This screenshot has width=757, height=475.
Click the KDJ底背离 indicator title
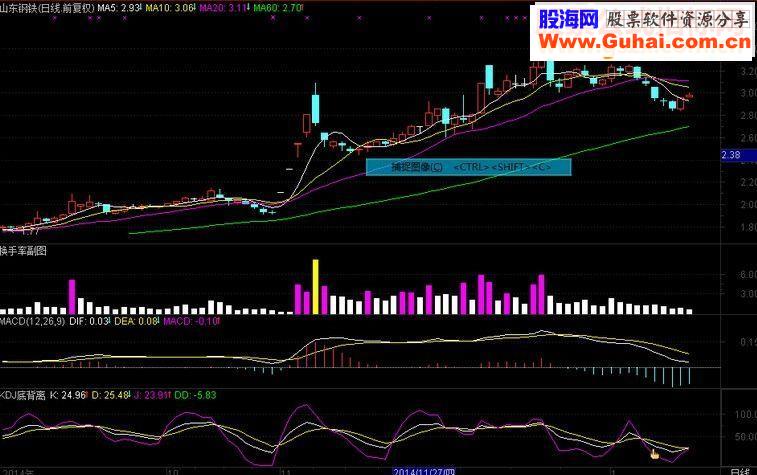coord(23,395)
